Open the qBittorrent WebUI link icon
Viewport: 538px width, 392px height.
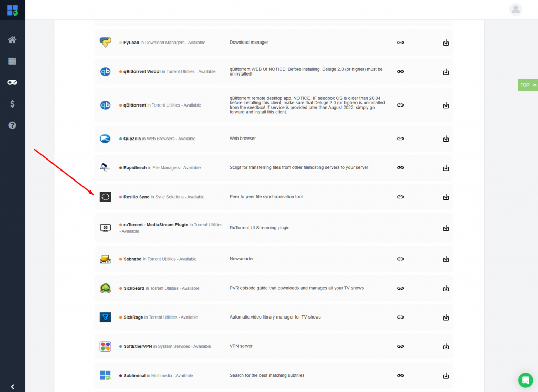[400, 71]
